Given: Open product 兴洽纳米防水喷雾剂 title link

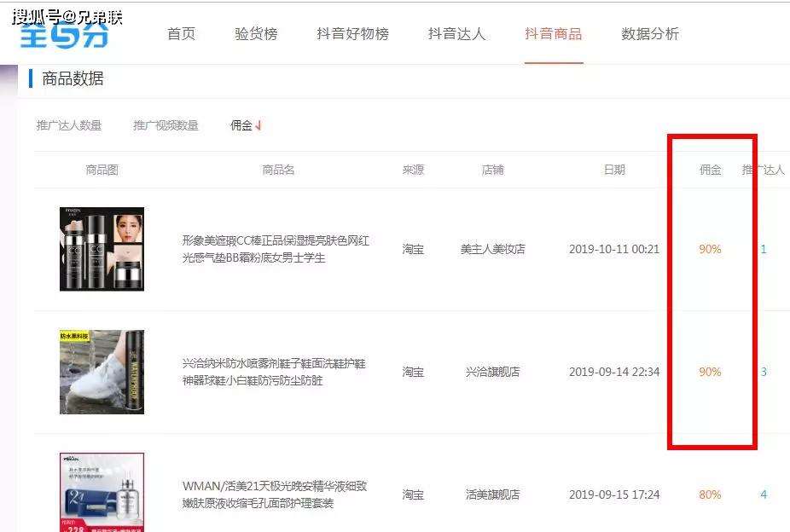Looking at the screenshot, I should (274, 372).
